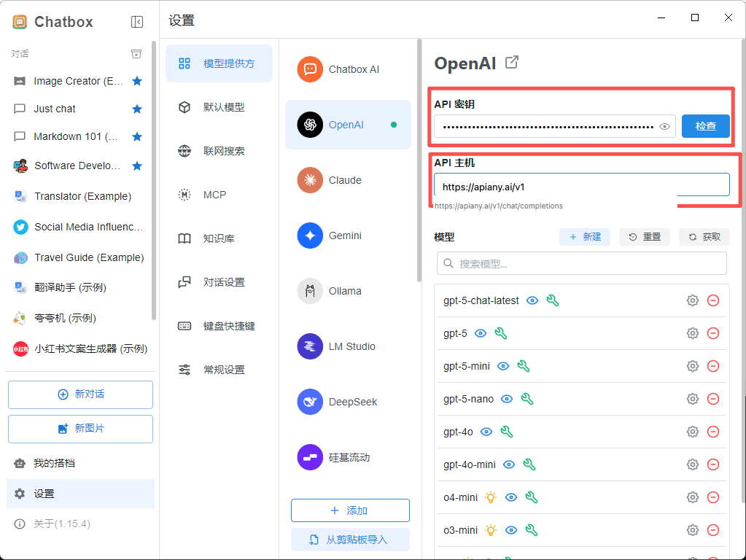Open the 翻译助手 (示例) conversation

[x=79, y=287]
